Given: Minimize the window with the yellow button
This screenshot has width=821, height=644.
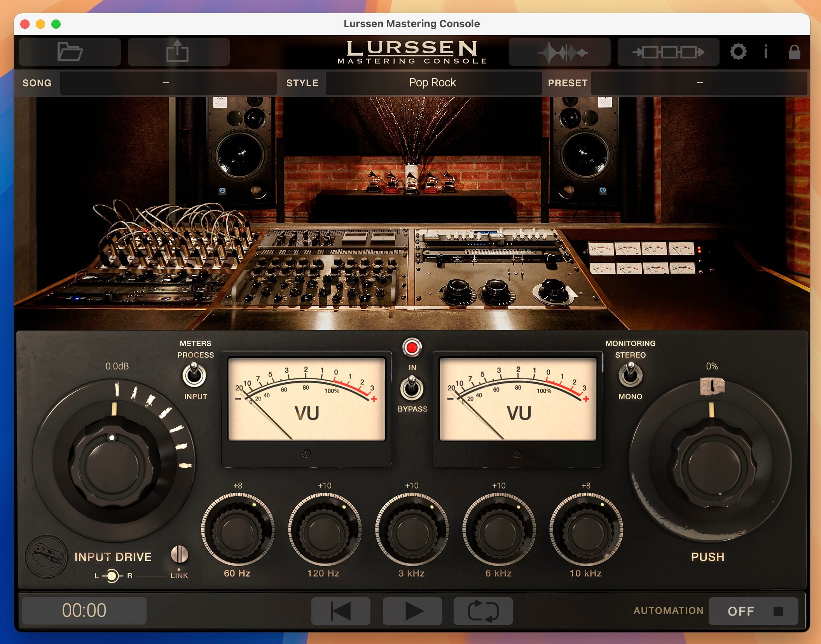Looking at the screenshot, I should coord(40,24).
